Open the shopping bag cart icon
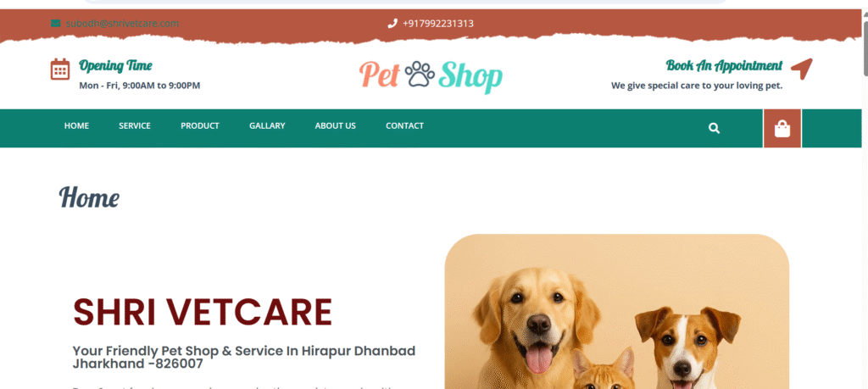The height and width of the screenshot is (389, 868). [782, 128]
